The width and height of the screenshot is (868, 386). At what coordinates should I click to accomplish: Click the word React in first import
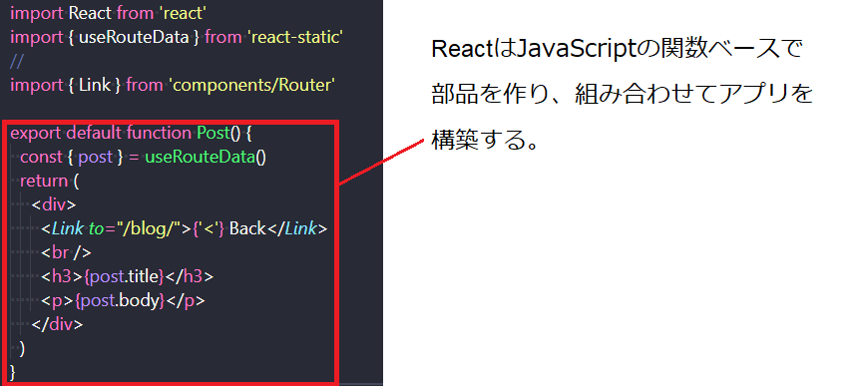coord(91,13)
